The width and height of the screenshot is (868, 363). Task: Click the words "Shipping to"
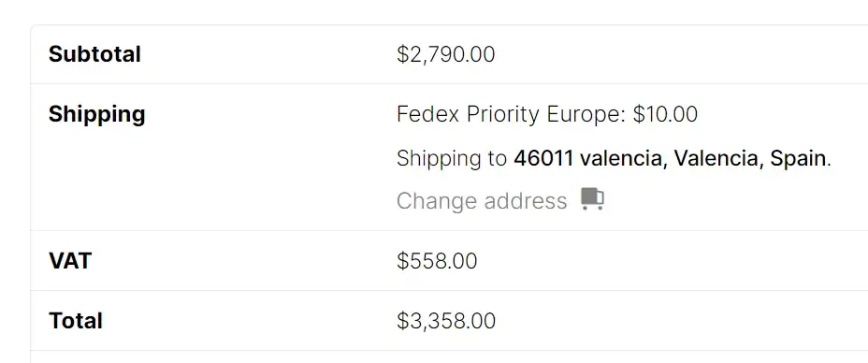(452, 159)
